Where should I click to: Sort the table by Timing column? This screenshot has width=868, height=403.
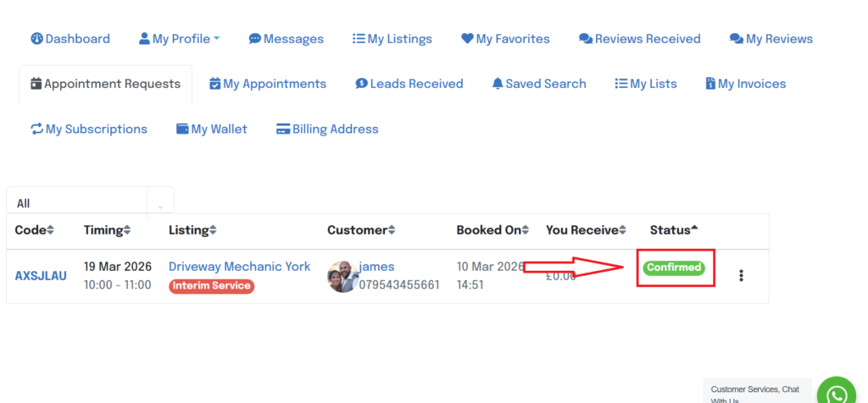click(107, 229)
